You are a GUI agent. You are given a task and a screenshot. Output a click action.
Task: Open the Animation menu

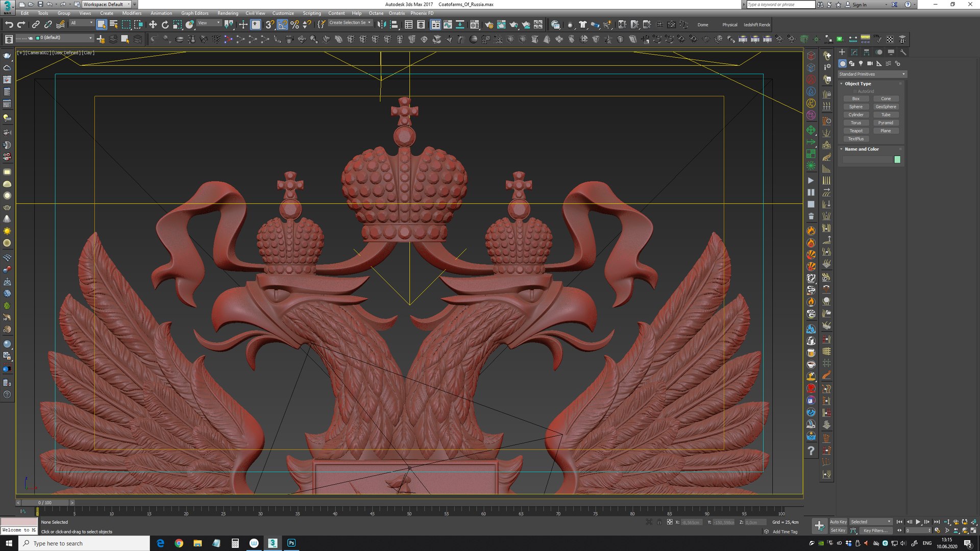161,13
